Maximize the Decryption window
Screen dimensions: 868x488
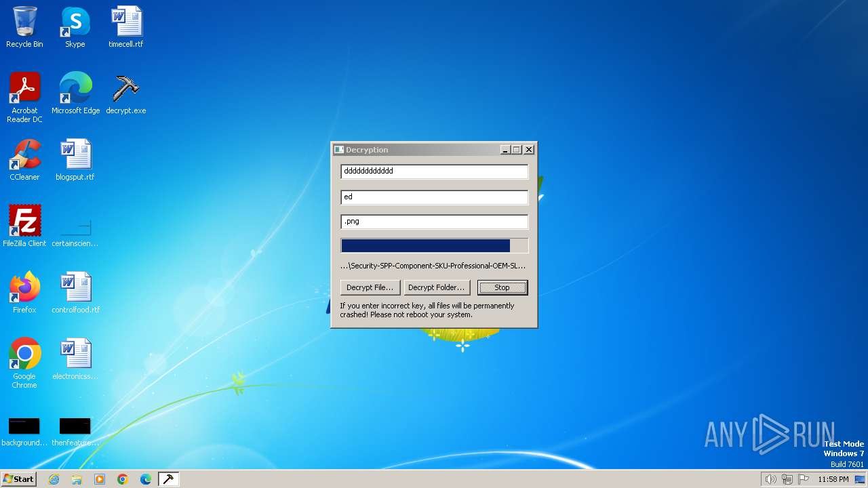pos(516,150)
